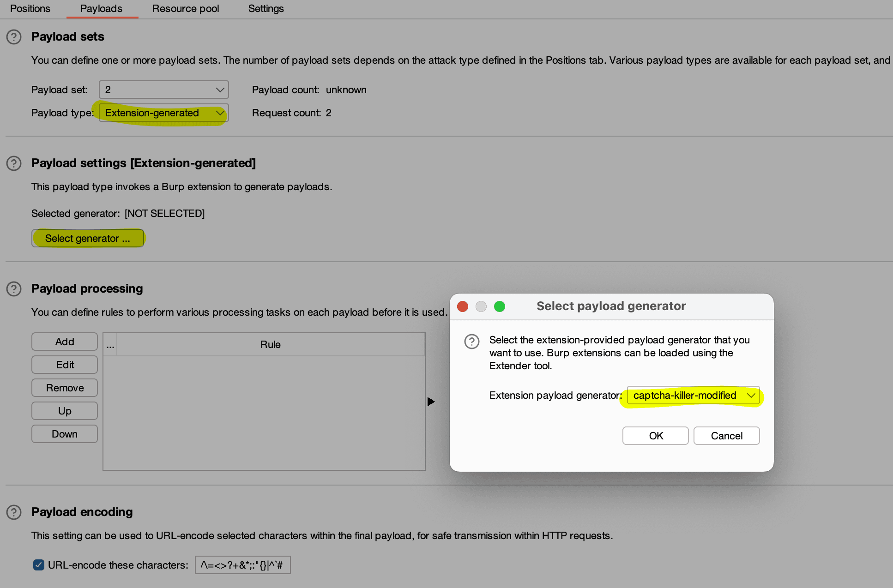This screenshot has height=588, width=893.
Task: Click the URL-encode characters input field
Action: 243,565
